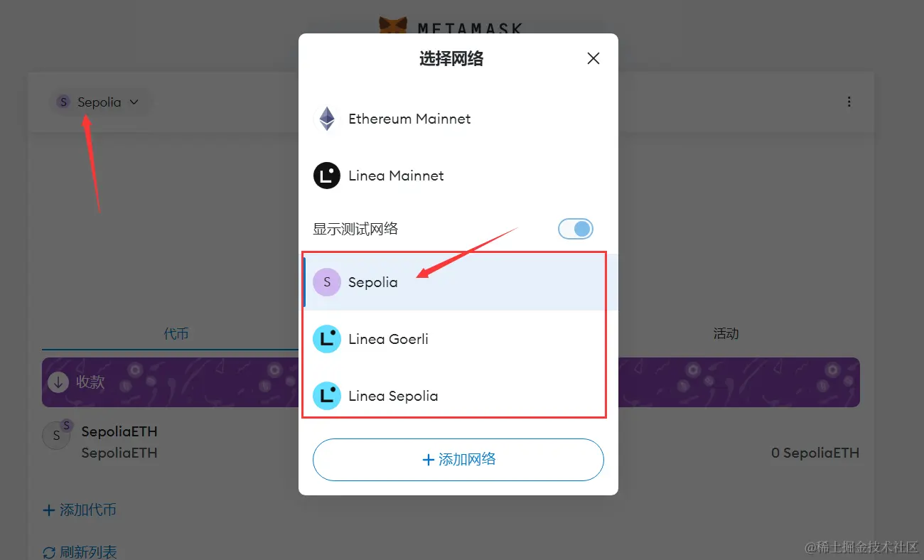
Task: Switch to the 活动 tab
Action: pyautogui.click(x=726, y=333)
